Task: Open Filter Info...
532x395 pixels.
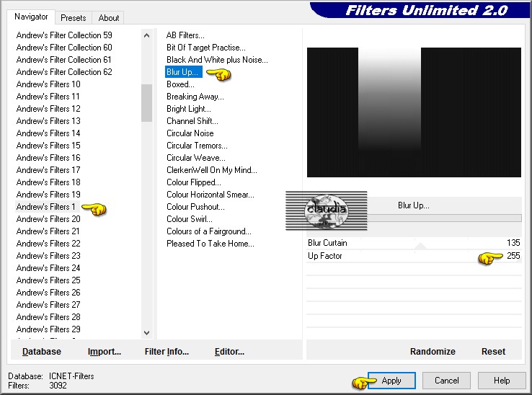Action: pos(167,352)
